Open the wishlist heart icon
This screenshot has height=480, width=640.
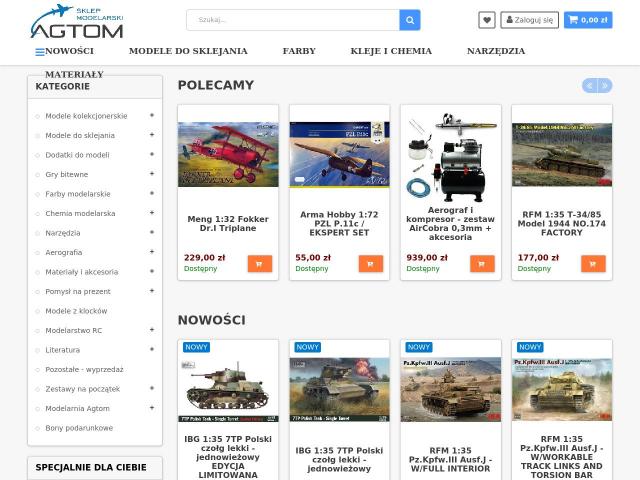[x=487, y=20]
